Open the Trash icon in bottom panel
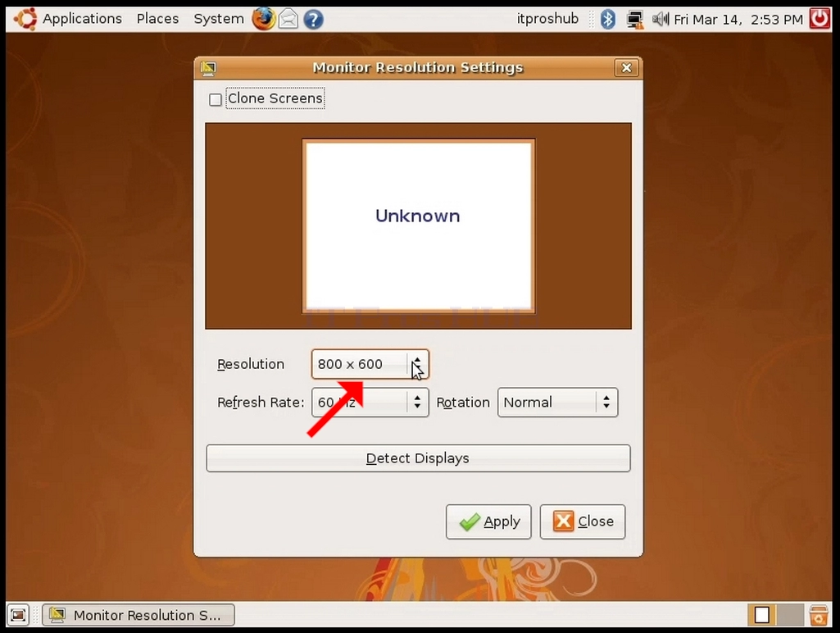The height and width of the screenshot is (633, 840). (x=819, y=615)
